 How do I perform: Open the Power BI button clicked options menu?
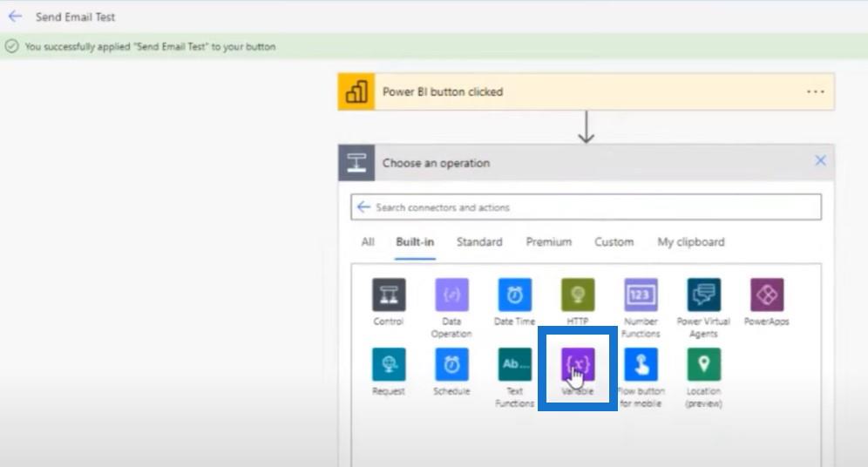(x=816, y=91)
